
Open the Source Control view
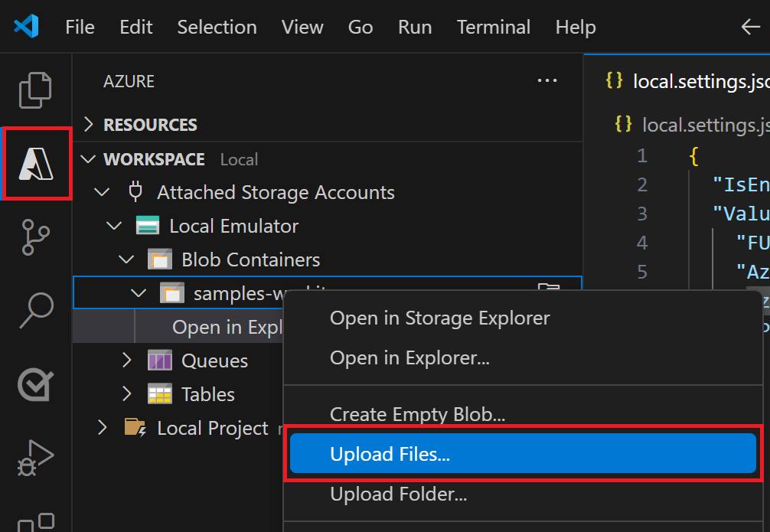tap(34, 237)
